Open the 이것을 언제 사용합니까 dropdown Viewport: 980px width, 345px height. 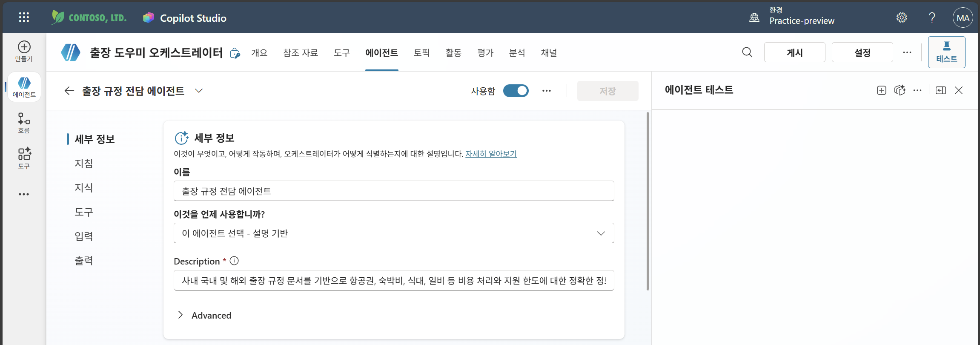point(394,233)
